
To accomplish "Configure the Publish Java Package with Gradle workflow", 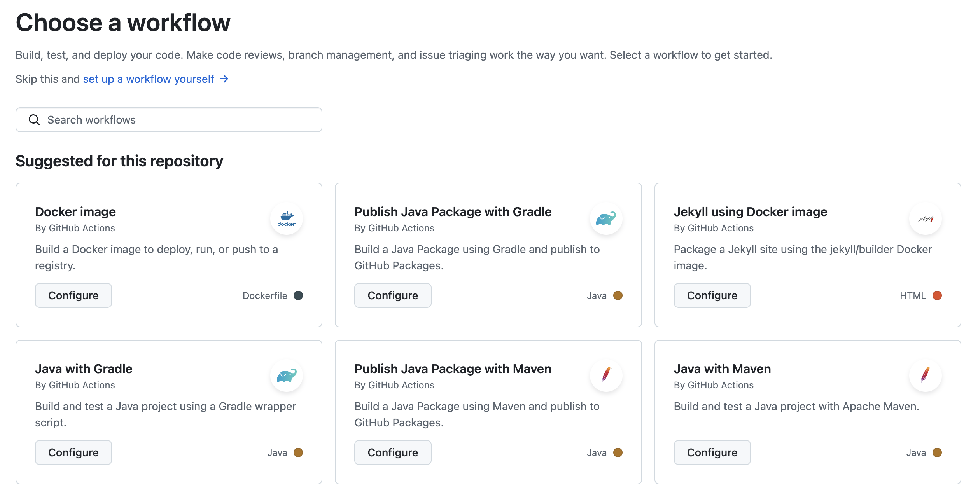I will (393, 295).
